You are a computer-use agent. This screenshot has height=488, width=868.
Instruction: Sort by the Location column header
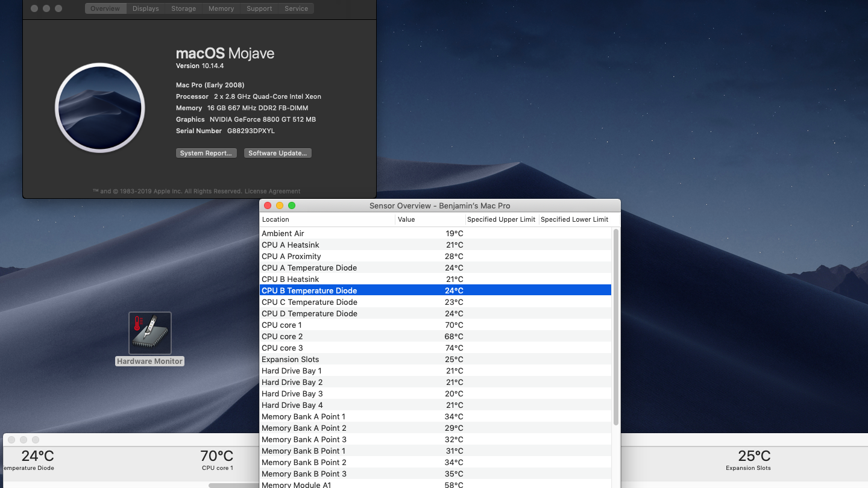tap(327, 219)
